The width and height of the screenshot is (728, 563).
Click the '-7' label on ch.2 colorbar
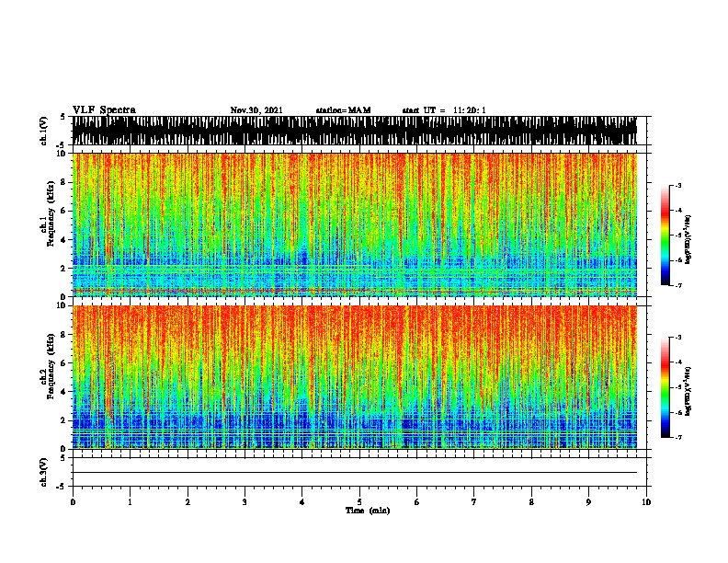678,438
